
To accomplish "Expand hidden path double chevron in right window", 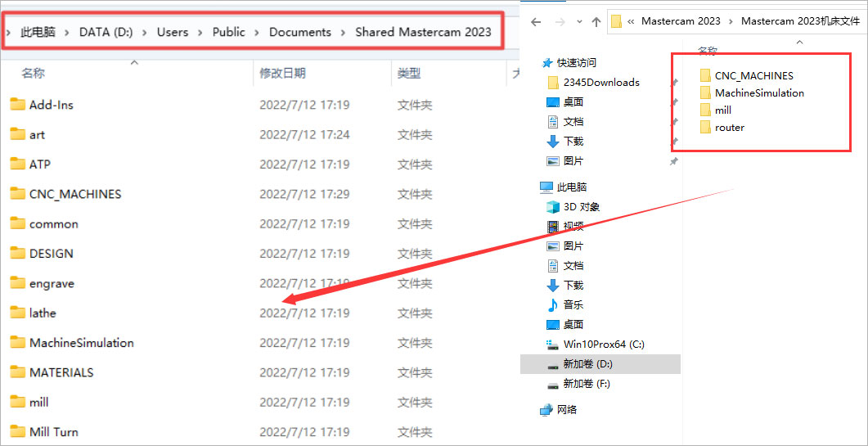I will point(631,21).
